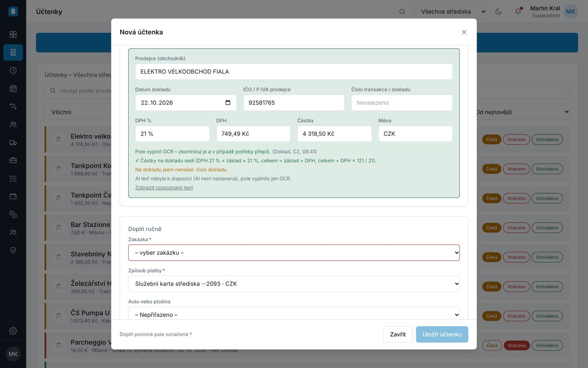Viewport: 588px width, 368px height.
Task: Edit the Prodejce (obchodník) field
Action: pos(294,72)
